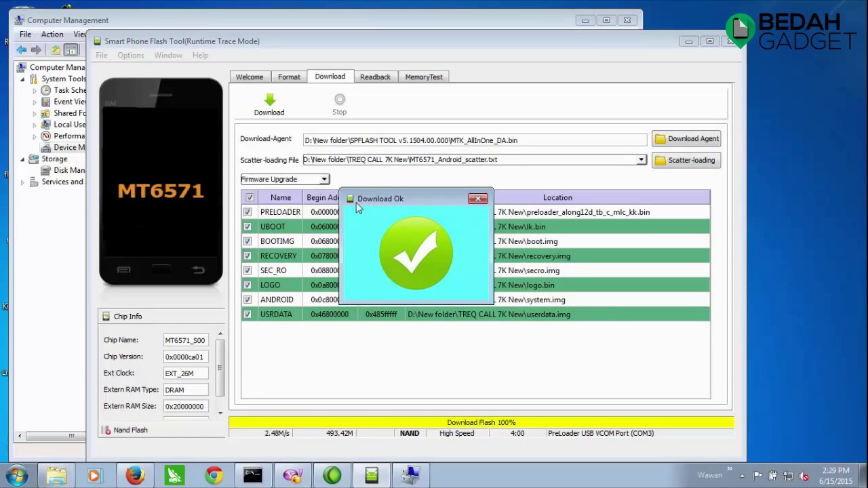The height and width of the screenshot is (488, 868).
Task: Switch to the Welcome tab
Action: click(250, 77)
